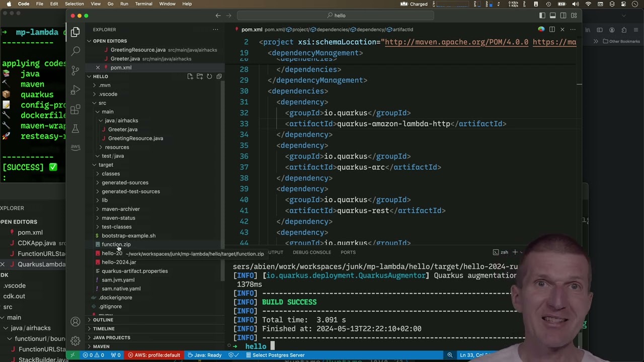Open the Run and Debug view

pyautogui.click(x=75, y=90)
